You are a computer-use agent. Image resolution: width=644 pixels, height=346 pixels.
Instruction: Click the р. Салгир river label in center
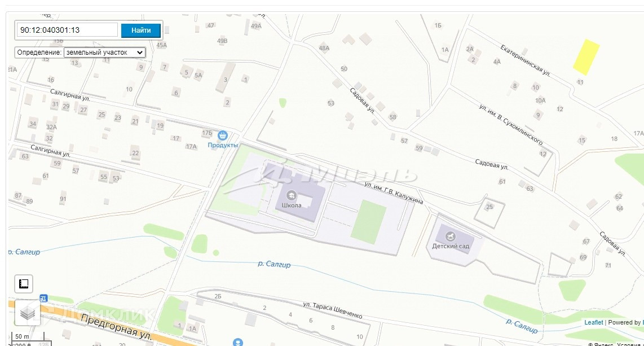tap(274, 264)
